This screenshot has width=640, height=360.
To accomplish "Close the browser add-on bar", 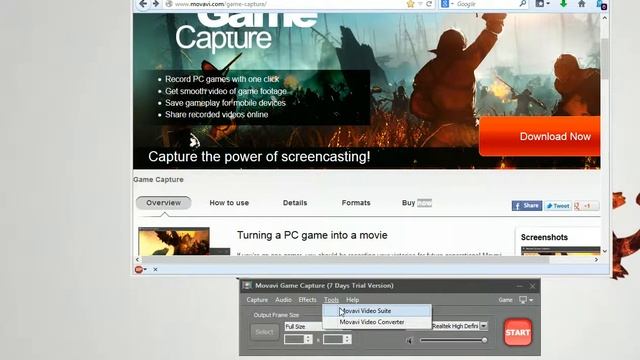I will tap(156, 269).
